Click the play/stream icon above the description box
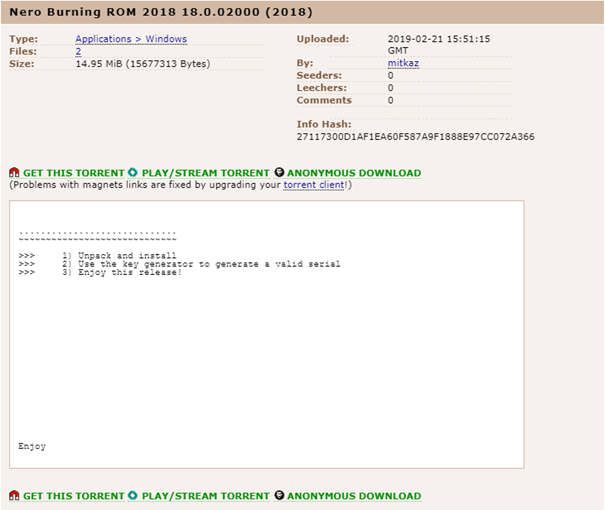Viewport: 605px width, 510px height. [133, 173]
